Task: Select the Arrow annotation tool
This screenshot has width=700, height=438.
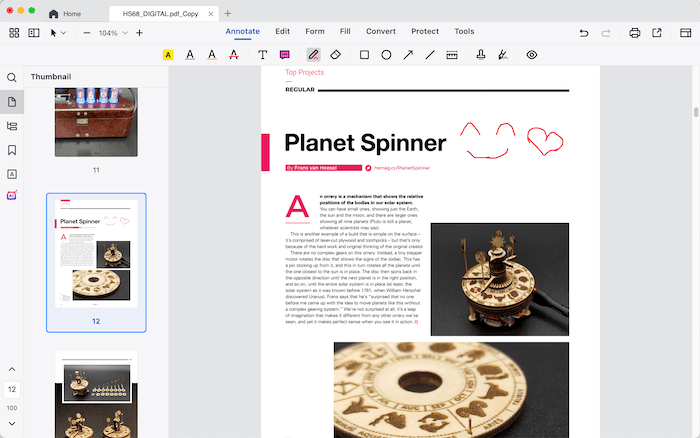Action: point(408,55)
